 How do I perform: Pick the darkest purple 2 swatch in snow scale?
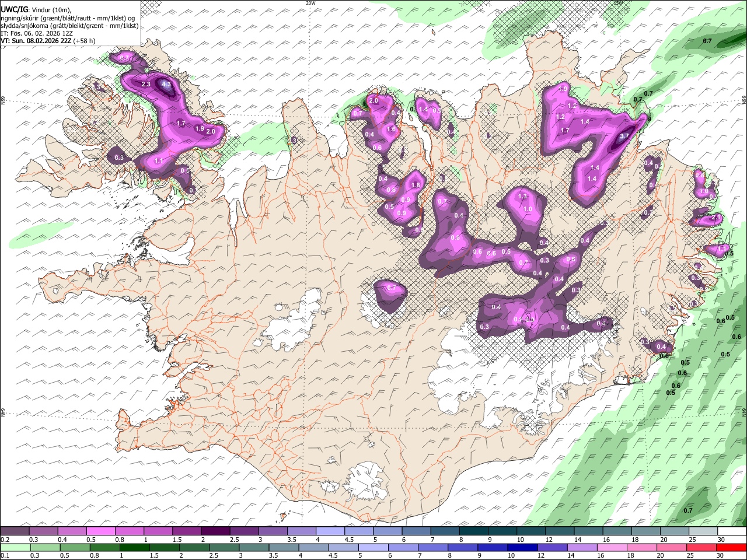click(215, 531)
